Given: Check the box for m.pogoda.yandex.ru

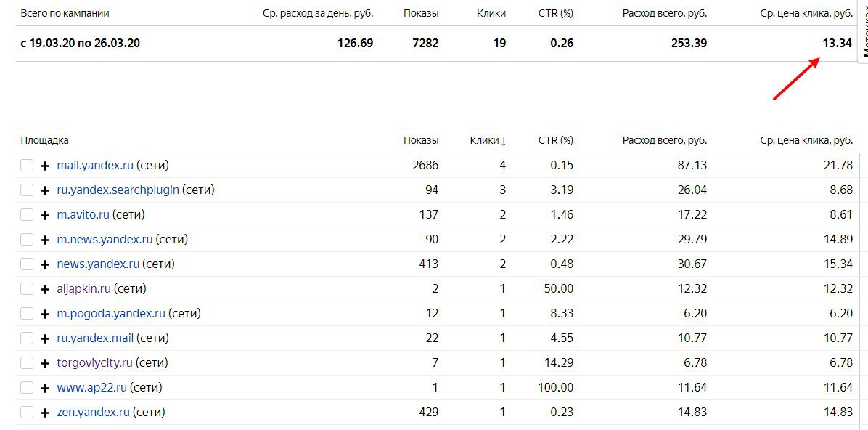Looking at the screenshot, I should (27, 314).
